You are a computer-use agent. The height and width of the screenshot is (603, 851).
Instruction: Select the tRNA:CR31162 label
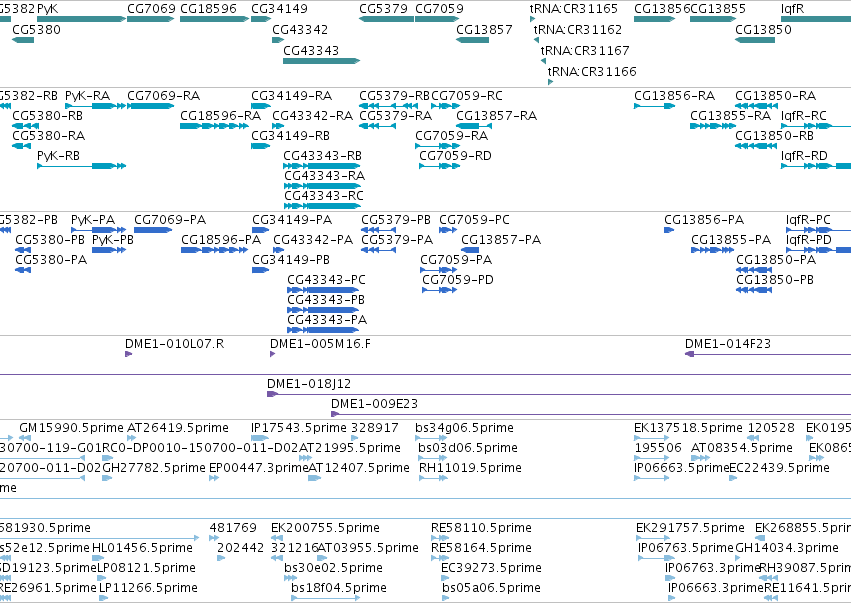578,29
